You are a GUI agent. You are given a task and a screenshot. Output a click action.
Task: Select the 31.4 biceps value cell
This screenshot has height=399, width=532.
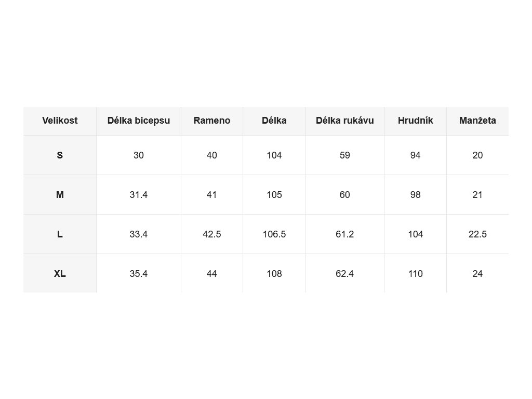[x=138, y=195]
